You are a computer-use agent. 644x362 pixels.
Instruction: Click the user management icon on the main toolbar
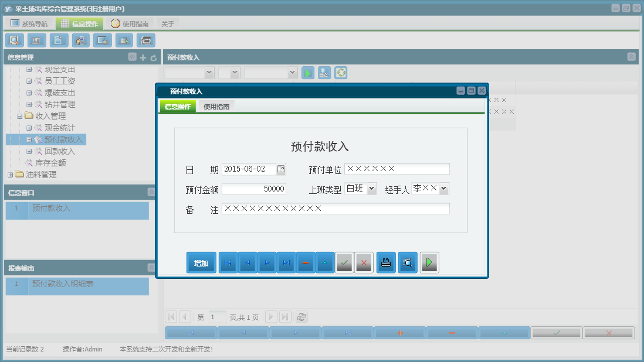80,40
